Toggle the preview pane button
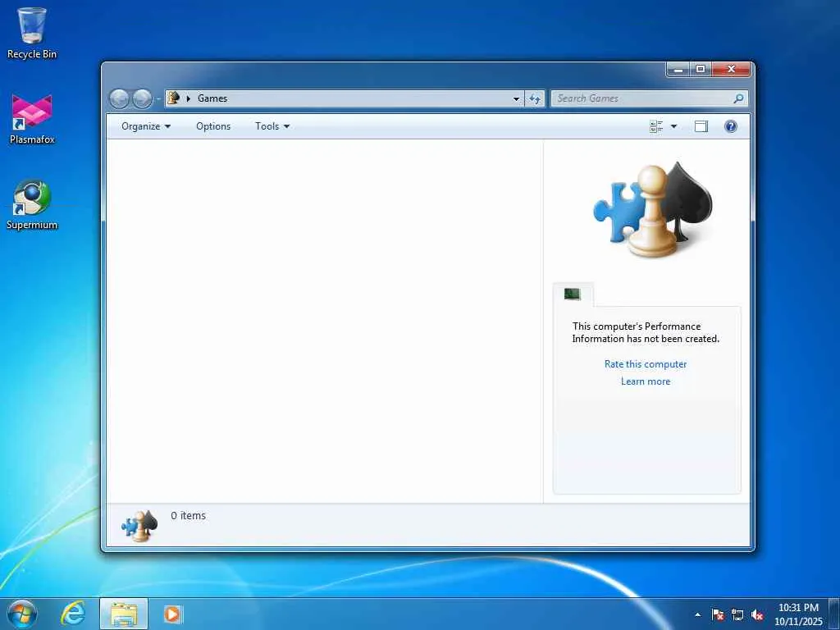This screenshot has width=840, height=630. 701,126
